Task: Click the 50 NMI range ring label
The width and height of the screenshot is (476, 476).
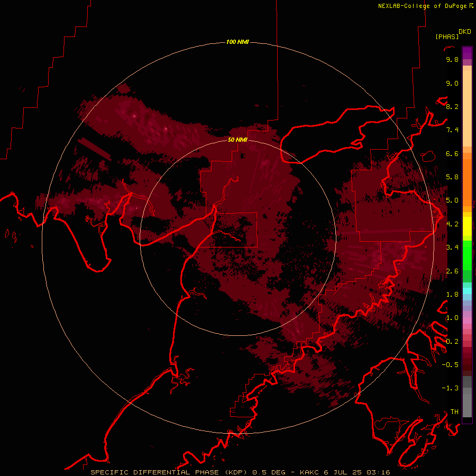Action: (x=237, y=140)
